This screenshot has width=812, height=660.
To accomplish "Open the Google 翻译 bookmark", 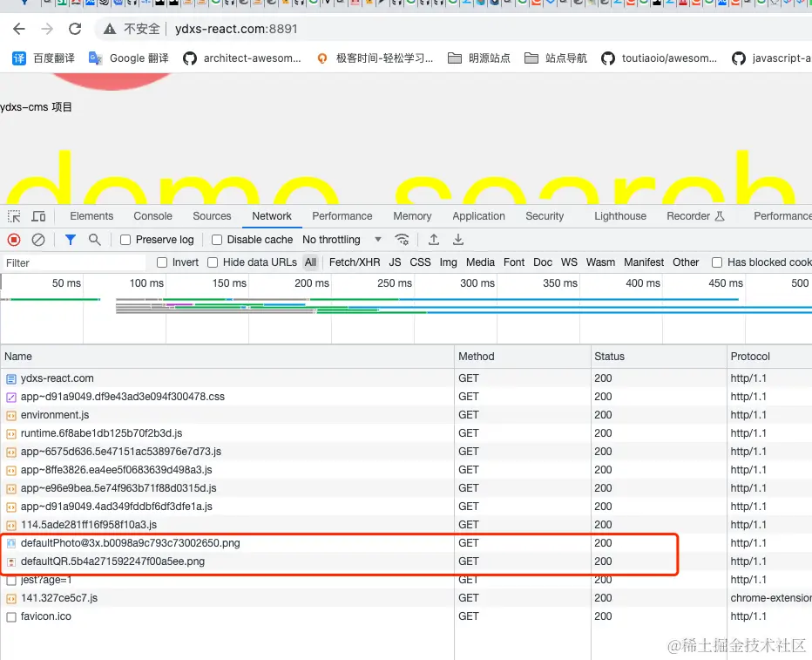I will [128, 58].
